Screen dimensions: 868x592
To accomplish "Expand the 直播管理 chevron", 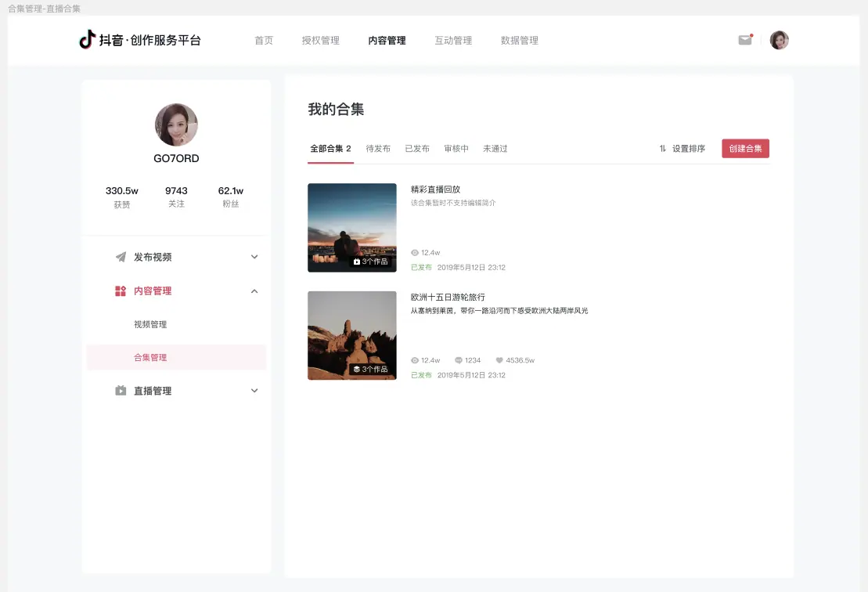I will (x=254, y=391).
